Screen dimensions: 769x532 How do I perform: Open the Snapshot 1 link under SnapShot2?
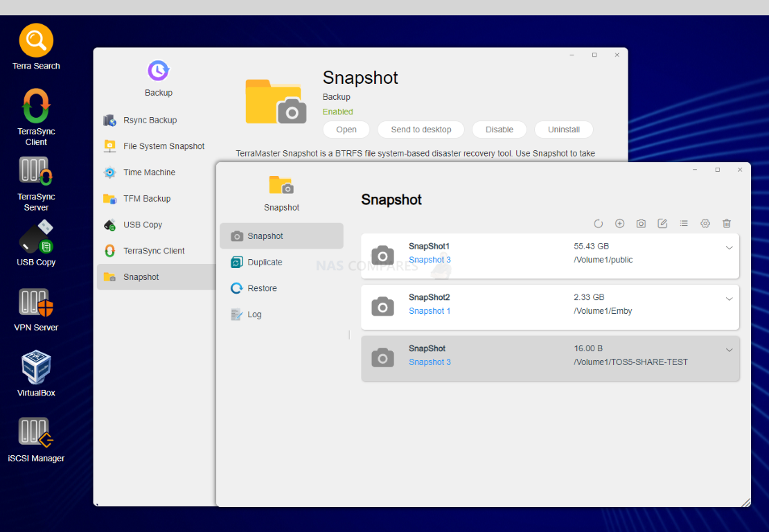click(x=429, y=311)
